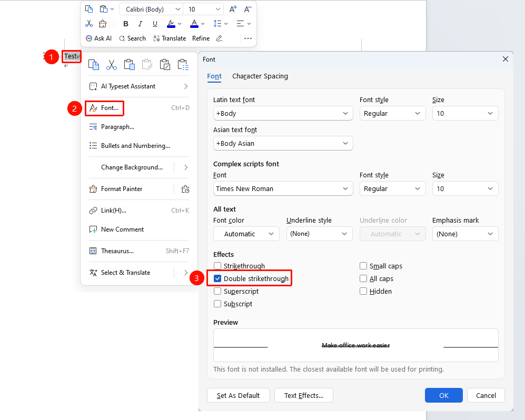The width and height of the screenshot is (525, 420).
Task: Uncheck the Double strikethrough checkbox
Action: (x=217, y=278)
